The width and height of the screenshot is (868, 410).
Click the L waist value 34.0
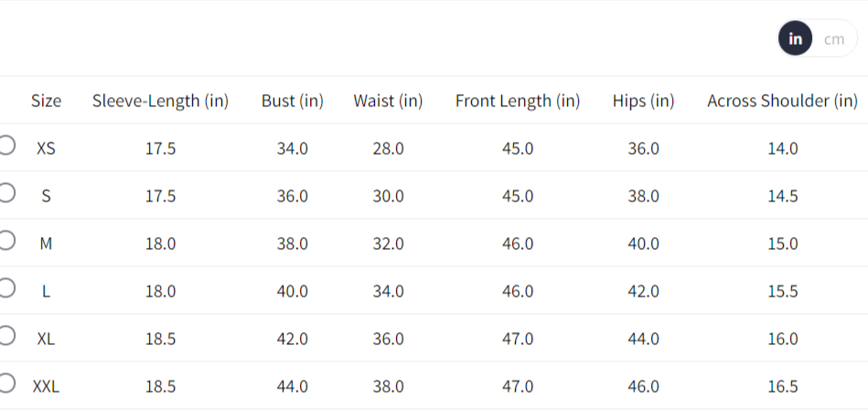(x=388, y=291)
